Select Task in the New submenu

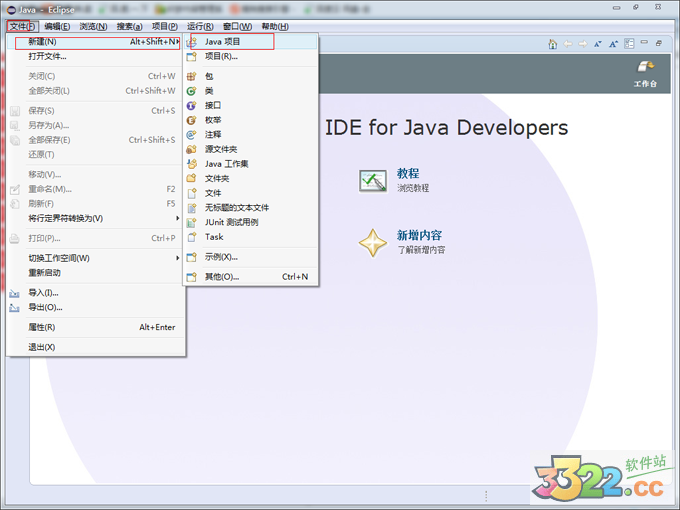coord(251,237)
